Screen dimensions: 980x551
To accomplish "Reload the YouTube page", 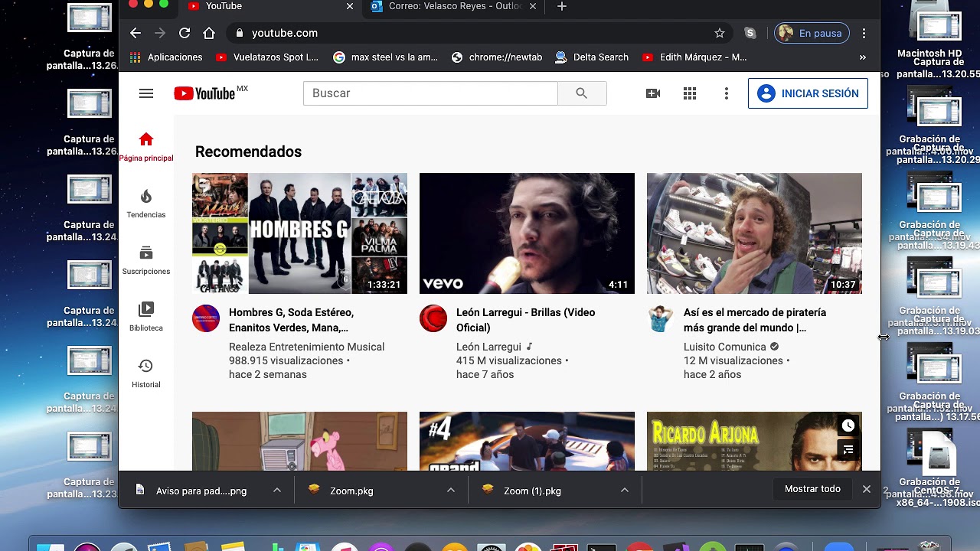I will pyautogui.click(x=185, y=33).
